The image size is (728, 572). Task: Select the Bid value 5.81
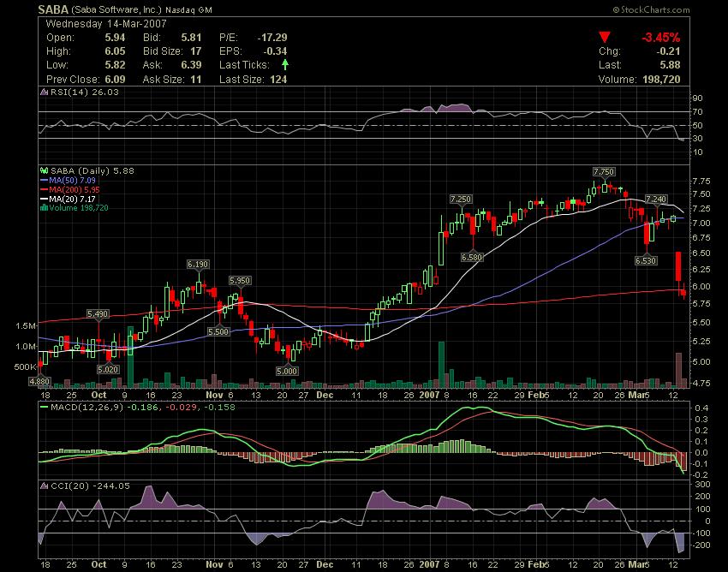pyautogui.click(x=191, y=38)
